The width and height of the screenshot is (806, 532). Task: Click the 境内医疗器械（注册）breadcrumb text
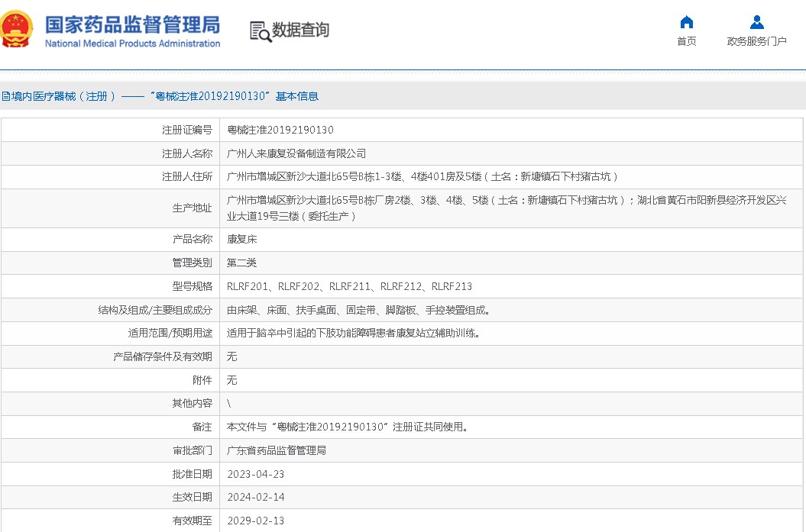pyautogui.click(x=63, y=96)
